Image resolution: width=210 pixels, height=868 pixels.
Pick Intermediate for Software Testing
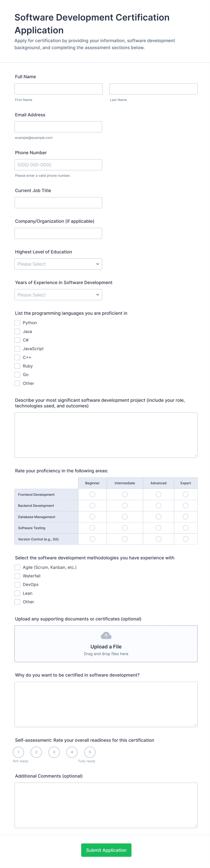tap(125, 528)
